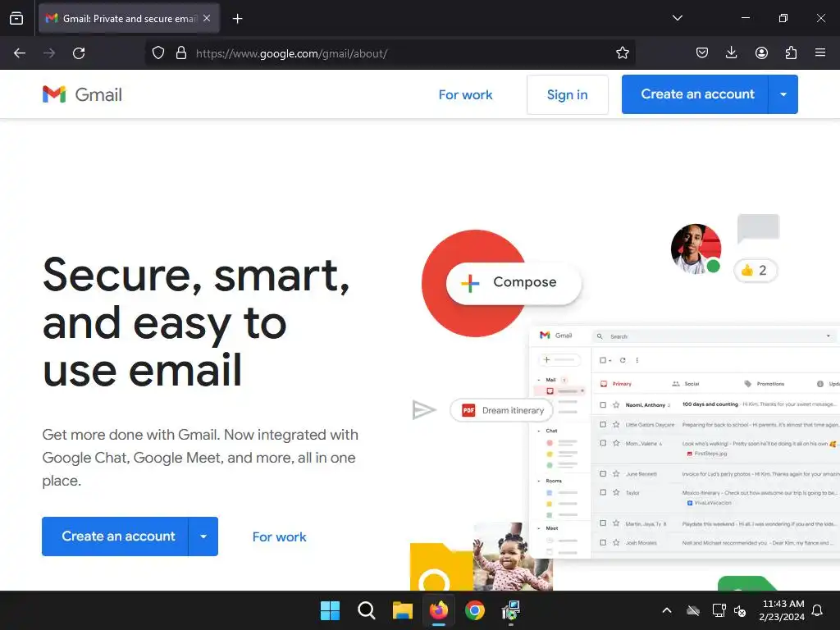Click the cloud sync tray icon
Viewport: 840px width, 630px height.
[x=693, y=610]
